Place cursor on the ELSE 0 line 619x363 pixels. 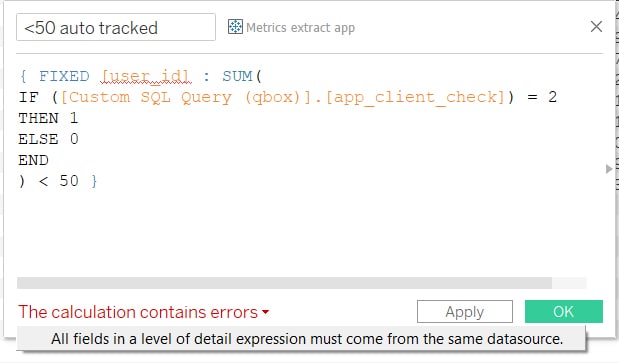pyautogui.click(x=48, y=139)
